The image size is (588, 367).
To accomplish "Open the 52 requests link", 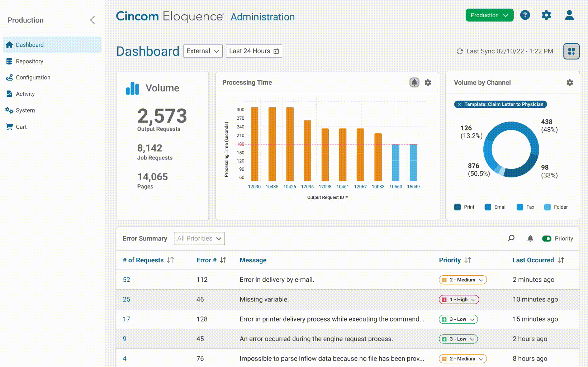I will [x=127, y=280].
